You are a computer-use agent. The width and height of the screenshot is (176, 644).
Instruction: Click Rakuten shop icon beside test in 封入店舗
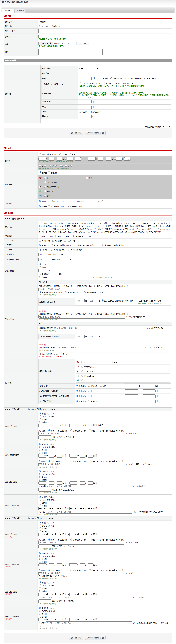[x=40, y=178]
